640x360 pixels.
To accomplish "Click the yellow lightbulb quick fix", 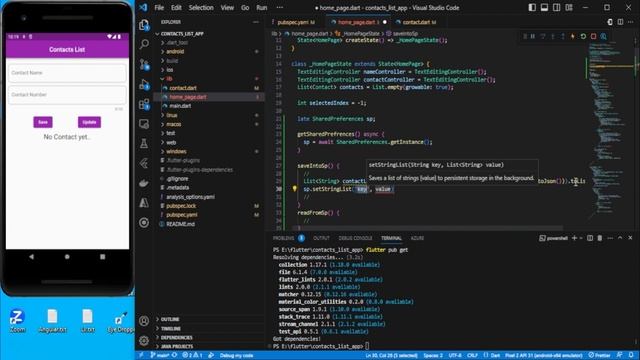I will pos(294,189).
